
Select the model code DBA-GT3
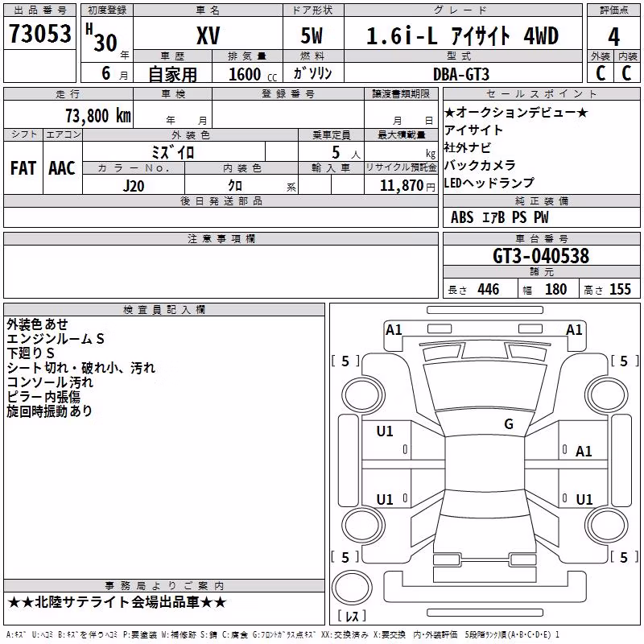[461, 74]
